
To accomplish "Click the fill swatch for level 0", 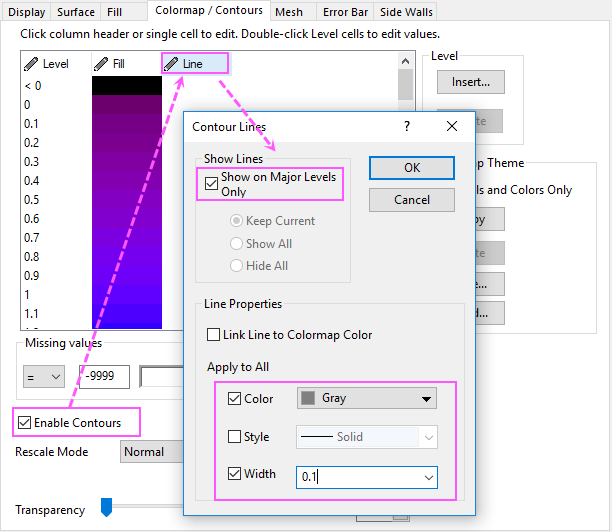I will pyautogui.click(x=127, y=105).
